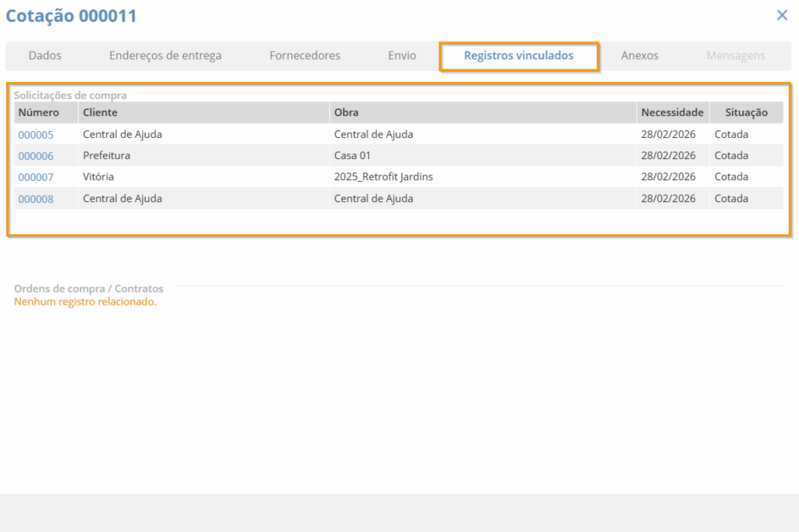Click the Registros vinculados tab
The height and width of the screenshot is (532, 799).
[519, 56]
